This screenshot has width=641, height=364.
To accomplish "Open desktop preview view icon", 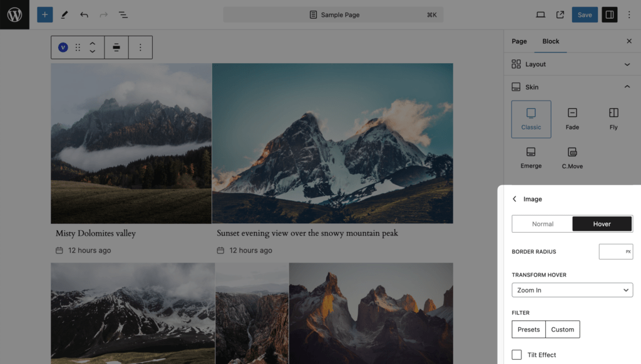I will click(540, 15).
